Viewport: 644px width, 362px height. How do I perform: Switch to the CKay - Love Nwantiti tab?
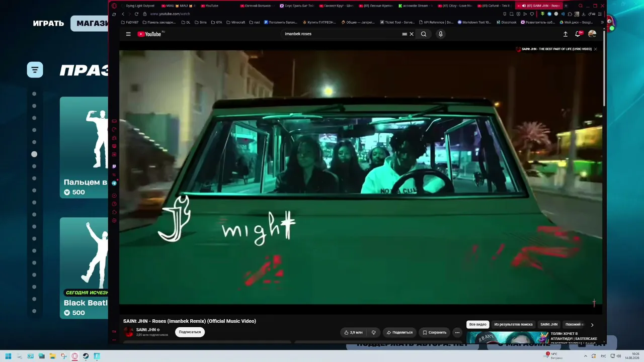coord(455,6)
